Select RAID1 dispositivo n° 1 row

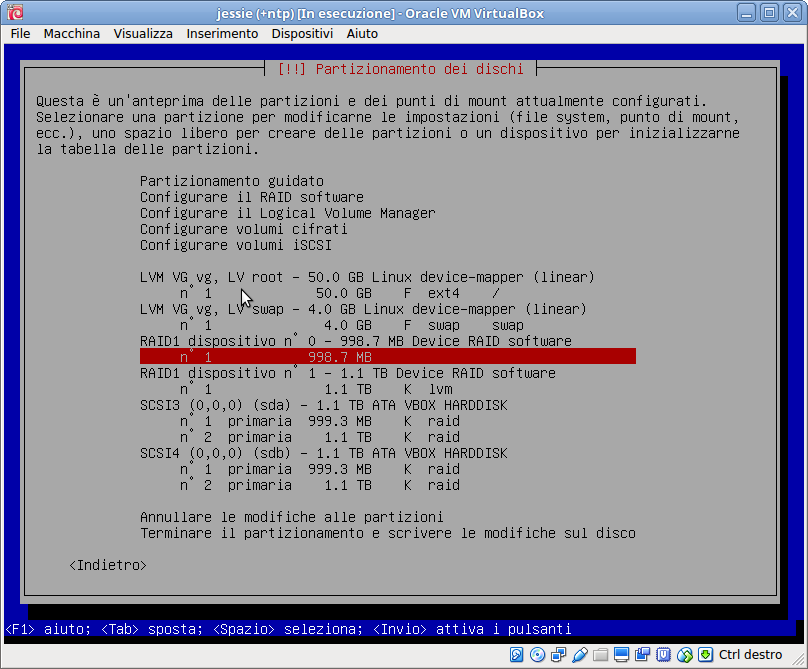(347, 373)
